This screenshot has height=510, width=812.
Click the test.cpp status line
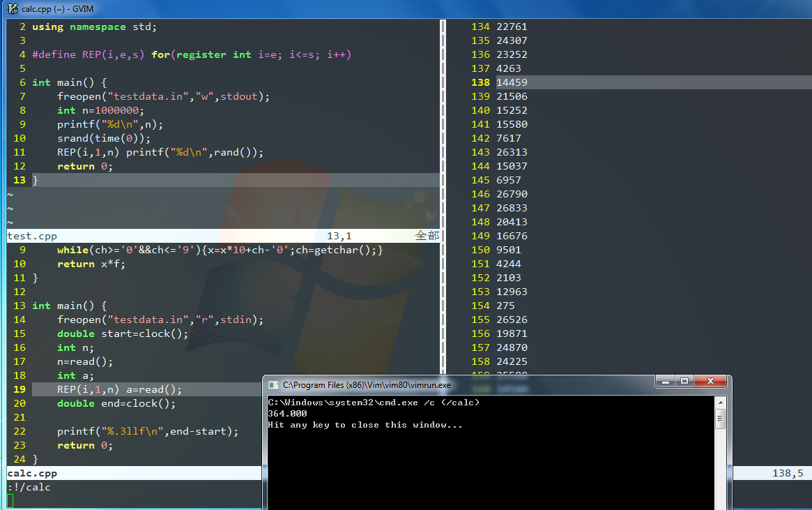224,236
